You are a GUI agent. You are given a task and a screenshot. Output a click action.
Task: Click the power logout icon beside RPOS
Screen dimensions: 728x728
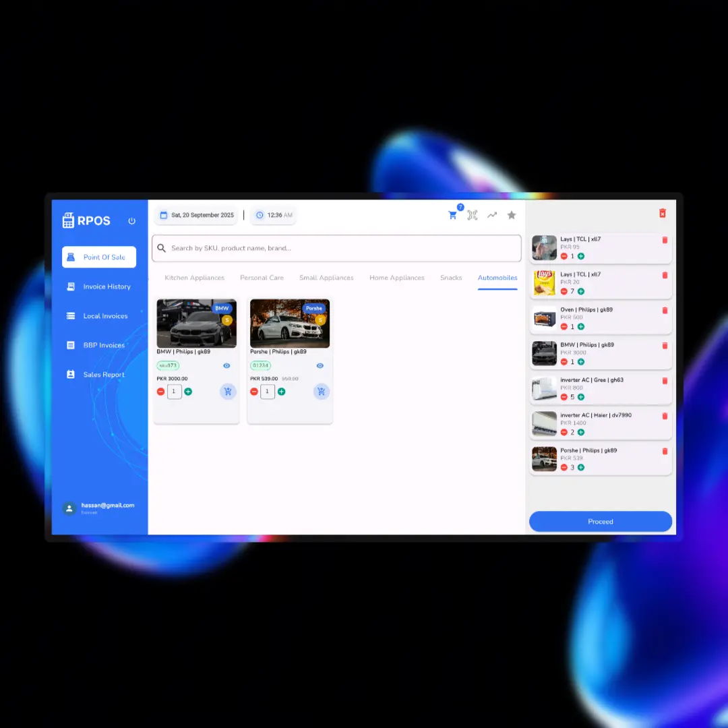131,221
